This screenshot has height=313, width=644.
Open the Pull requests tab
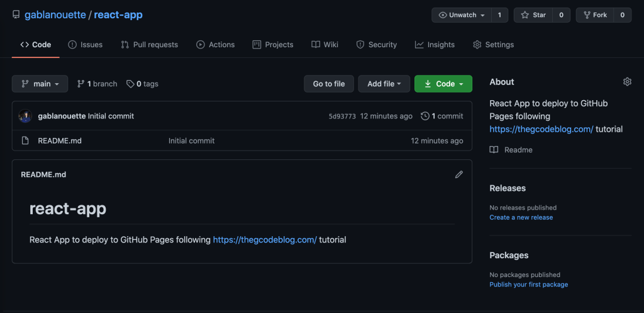pyautogui.click(x=149, y=45)
